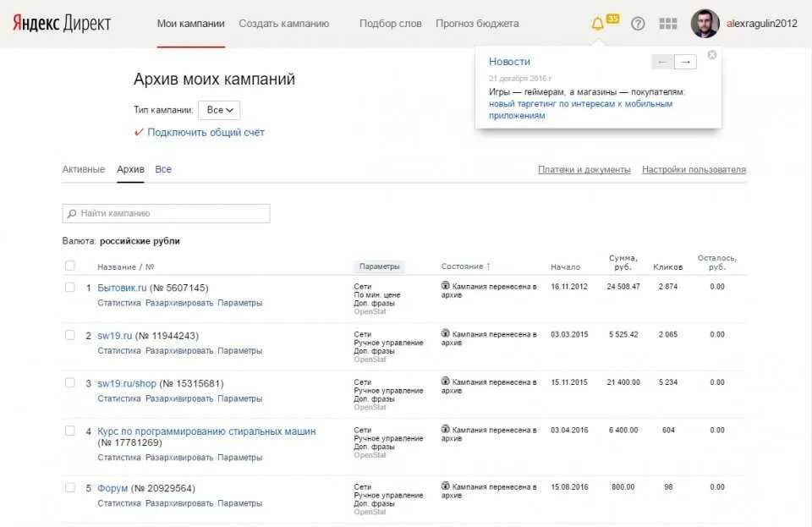Open the Yandex services grid icon

(x=668, y=24)
